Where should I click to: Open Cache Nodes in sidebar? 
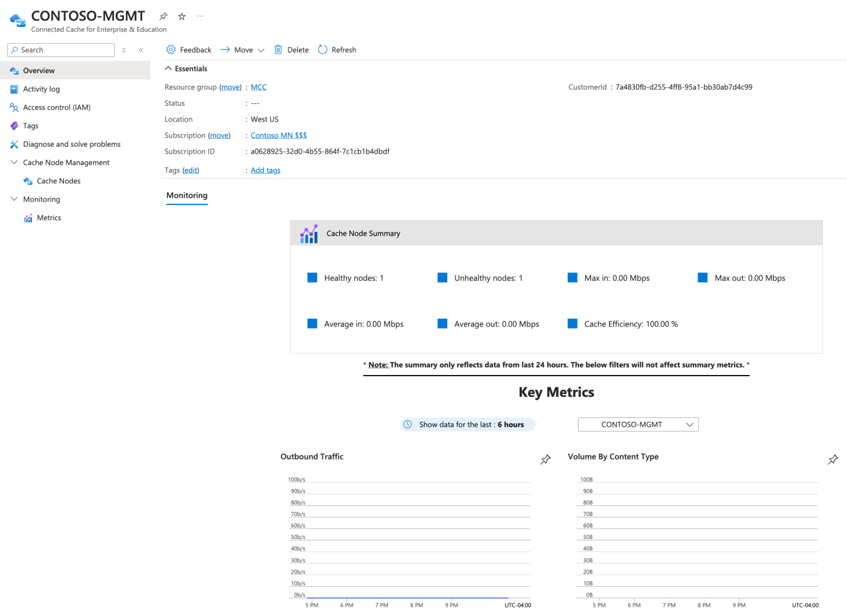[x=58, y=181]
